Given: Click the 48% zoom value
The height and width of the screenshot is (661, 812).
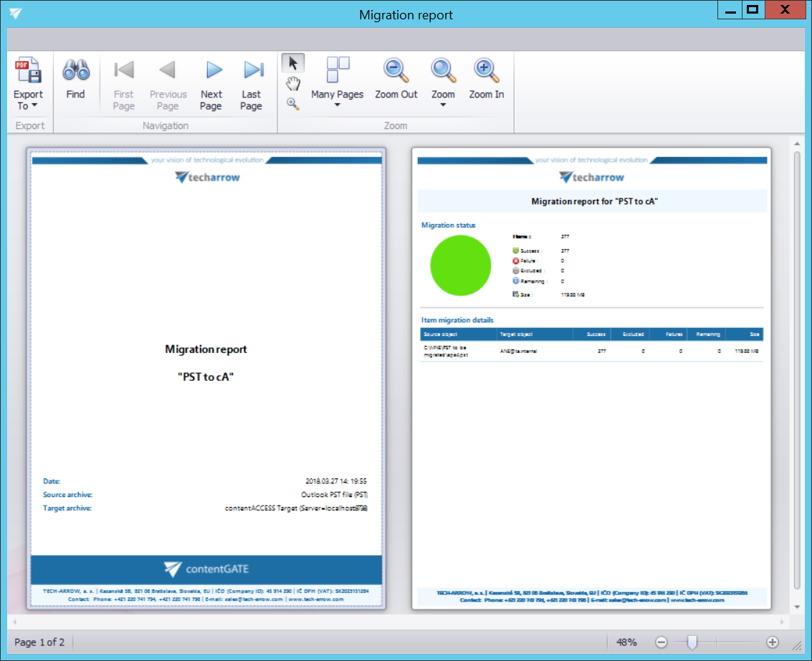Looking at the screenshot, I should click(x=626, y=642).
